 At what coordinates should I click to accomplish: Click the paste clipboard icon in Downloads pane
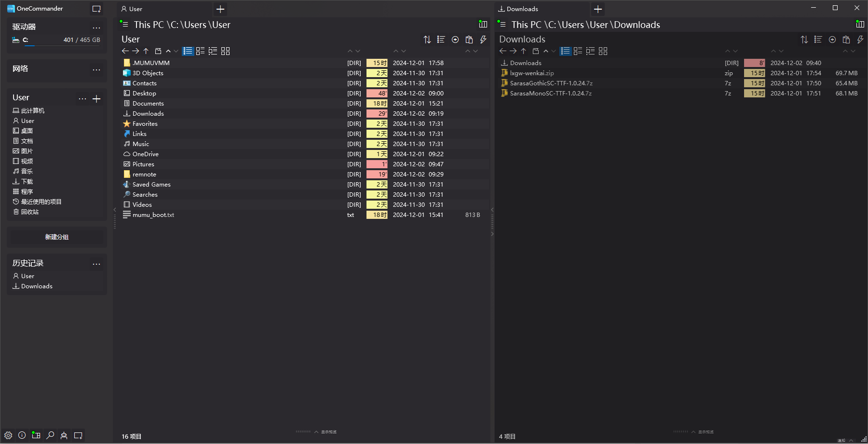(x=846, y=40)
